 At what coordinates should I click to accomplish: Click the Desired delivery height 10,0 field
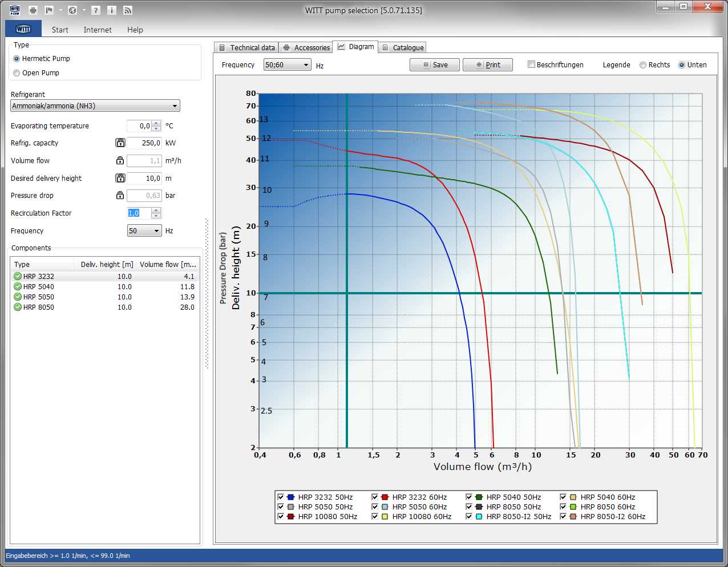144,179
